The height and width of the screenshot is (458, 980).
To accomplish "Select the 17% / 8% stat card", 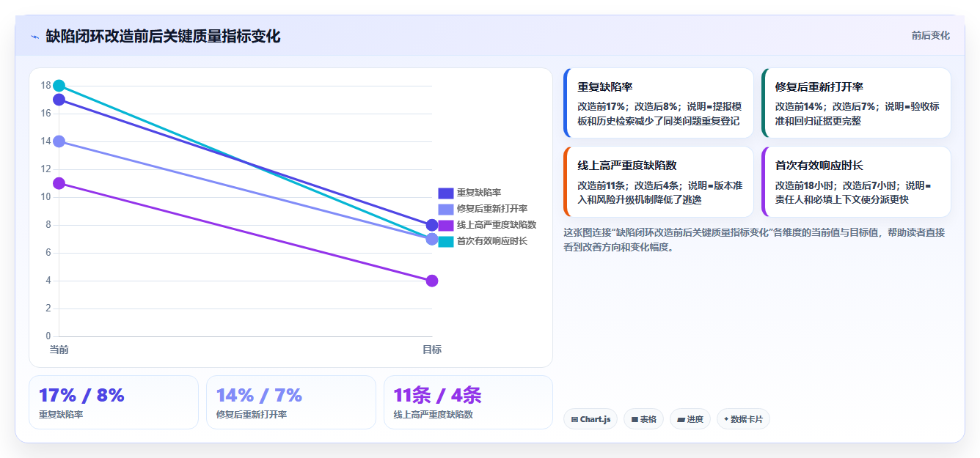I will [114, 402].
